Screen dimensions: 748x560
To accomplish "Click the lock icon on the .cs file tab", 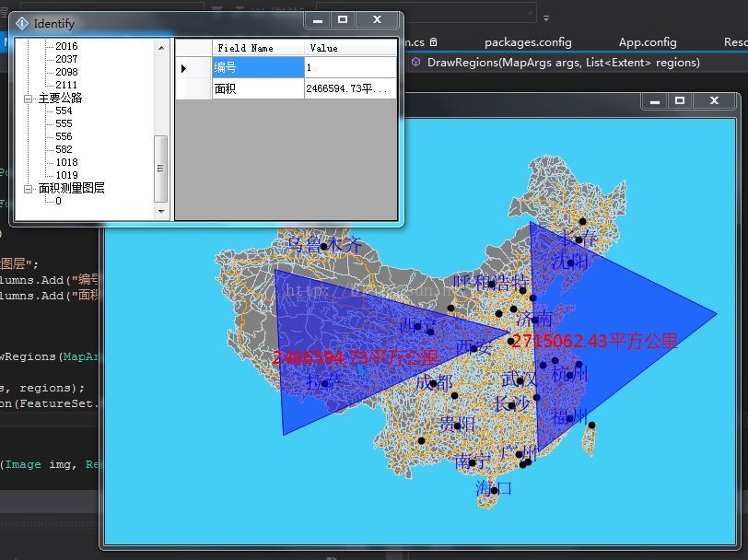I will tap(432, 41).
